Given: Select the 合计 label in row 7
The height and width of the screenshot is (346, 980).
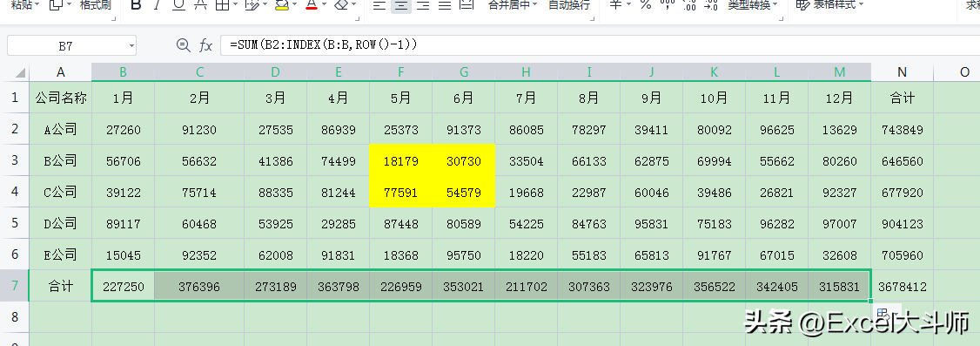Looking at the screenshot, I should point(61,287).
